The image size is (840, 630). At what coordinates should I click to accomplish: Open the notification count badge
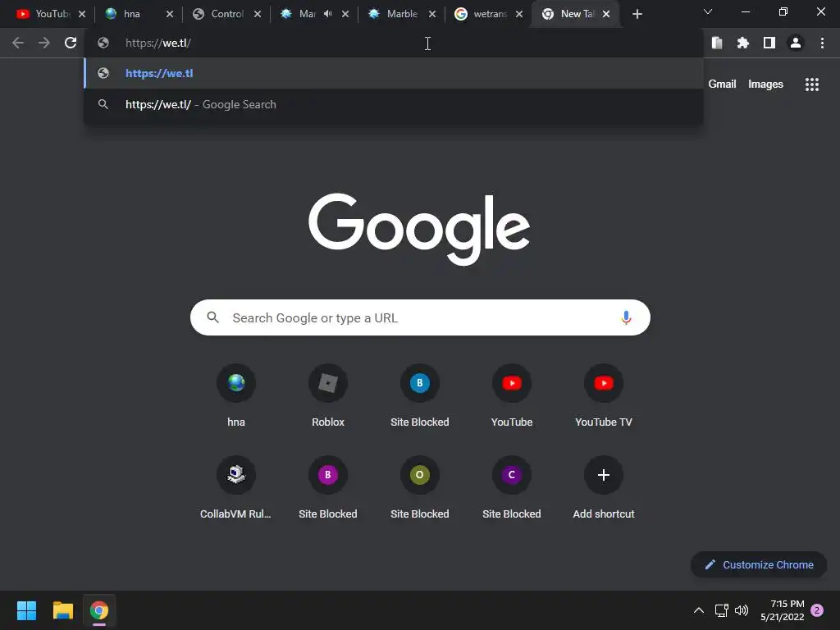point(817,610)
